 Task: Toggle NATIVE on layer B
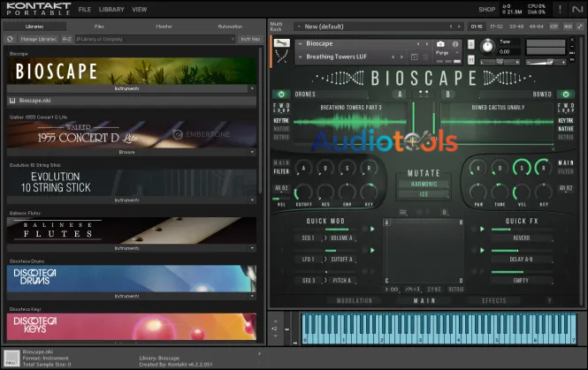[566, 129]
